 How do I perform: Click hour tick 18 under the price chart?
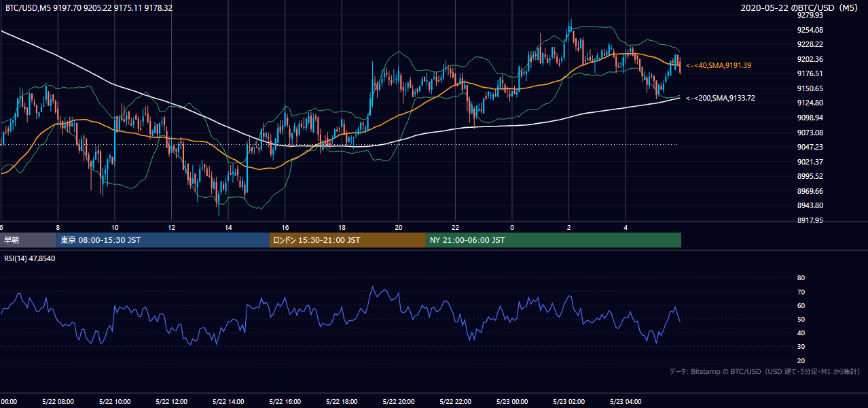pos(342,228)
